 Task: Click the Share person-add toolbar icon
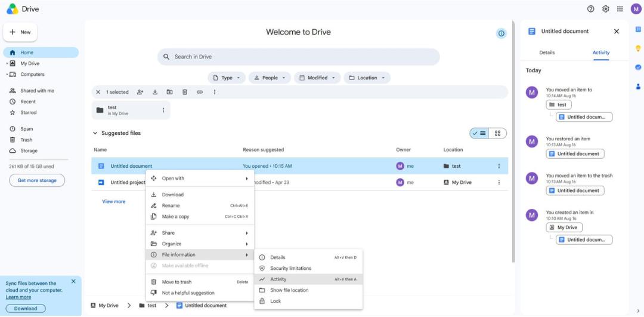[x=140, y=92]
